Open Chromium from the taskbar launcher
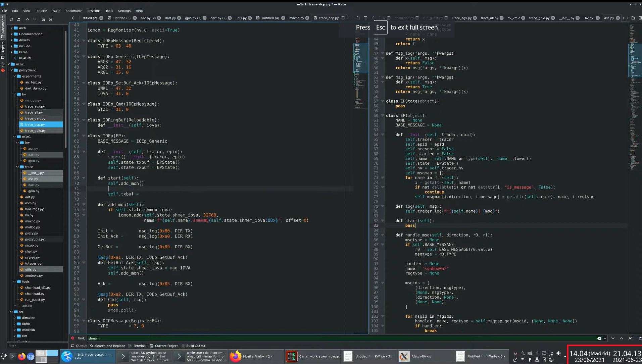 31,356
